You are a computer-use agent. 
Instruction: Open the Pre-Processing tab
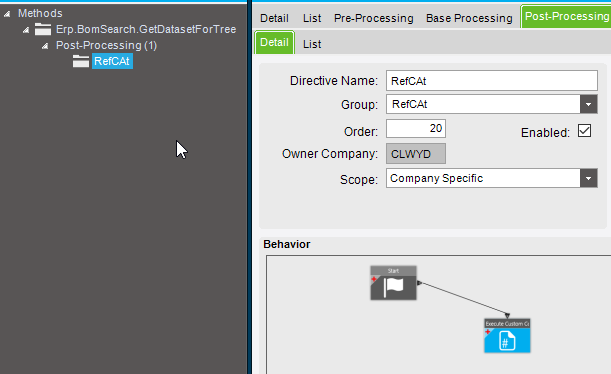pyautogui.click(x=374, y=18)
